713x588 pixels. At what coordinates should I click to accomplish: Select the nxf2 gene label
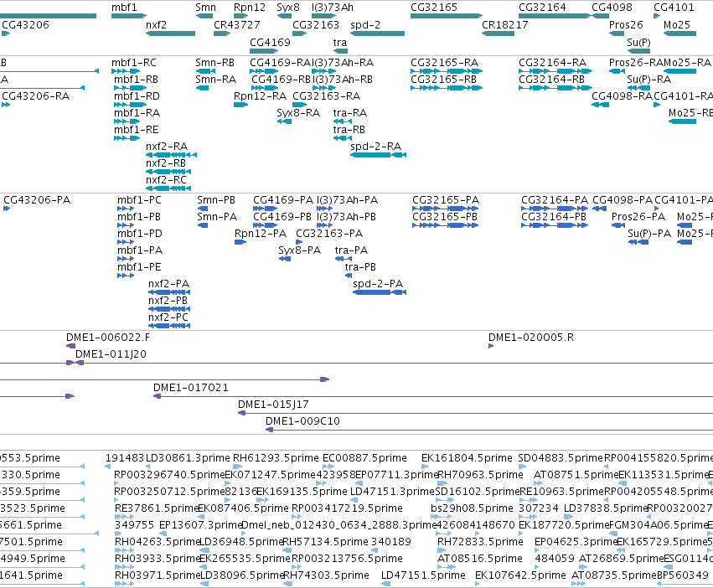pos(156,24)
